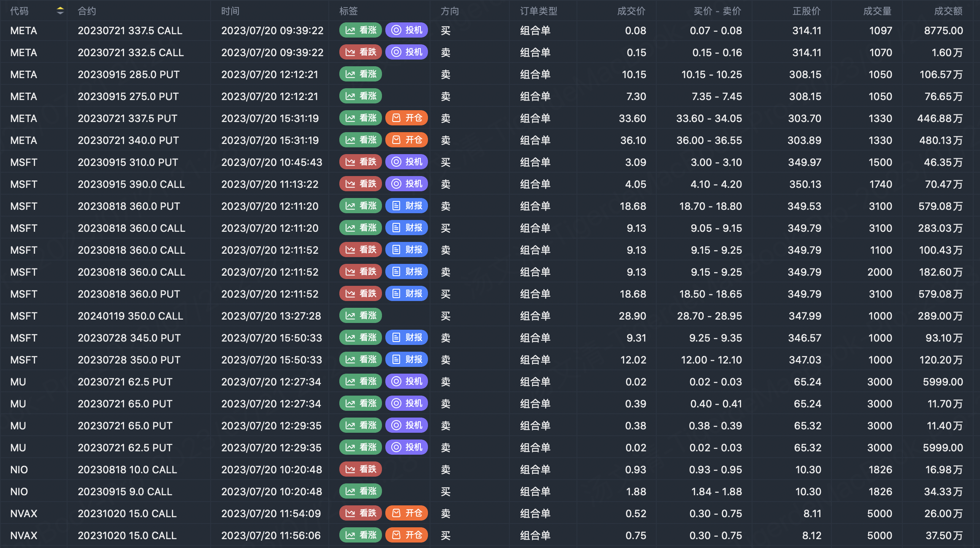
Task: Click the NVAX ticker in last row
Action: coord(24,536)
